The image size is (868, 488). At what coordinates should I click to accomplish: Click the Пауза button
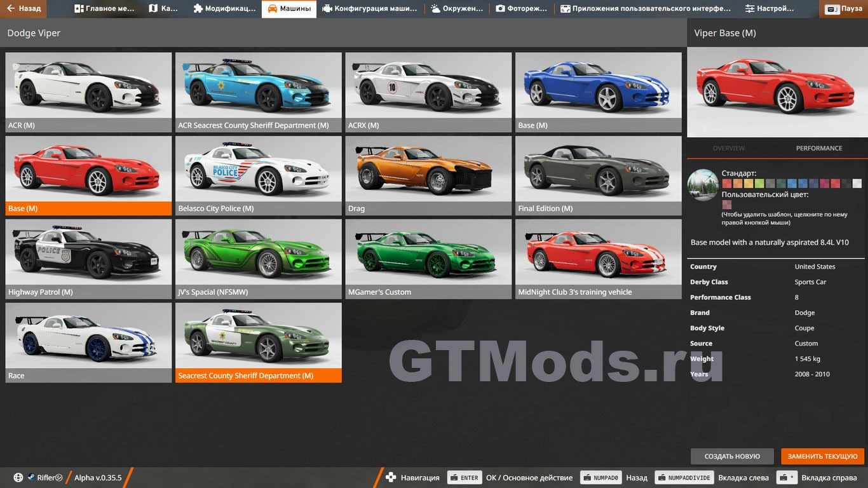[844, 9]
